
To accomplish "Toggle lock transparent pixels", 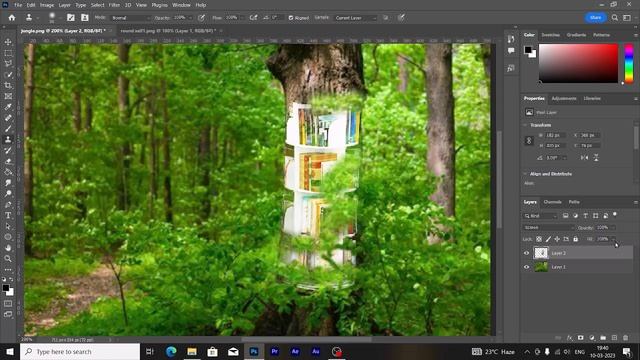I will tap(539, 239).
